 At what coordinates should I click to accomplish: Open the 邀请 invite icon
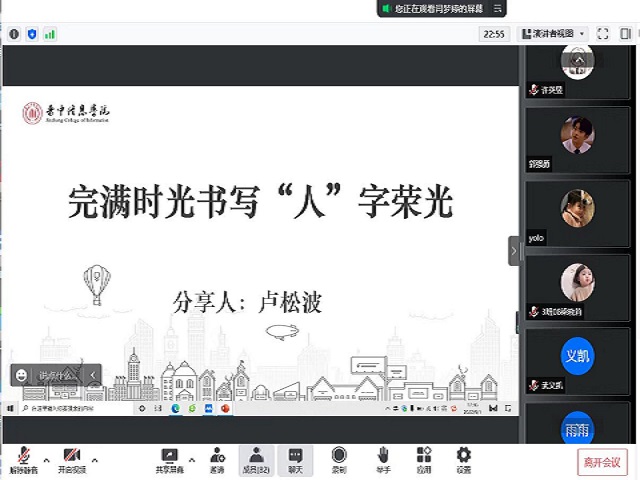[x=217, y=460]
